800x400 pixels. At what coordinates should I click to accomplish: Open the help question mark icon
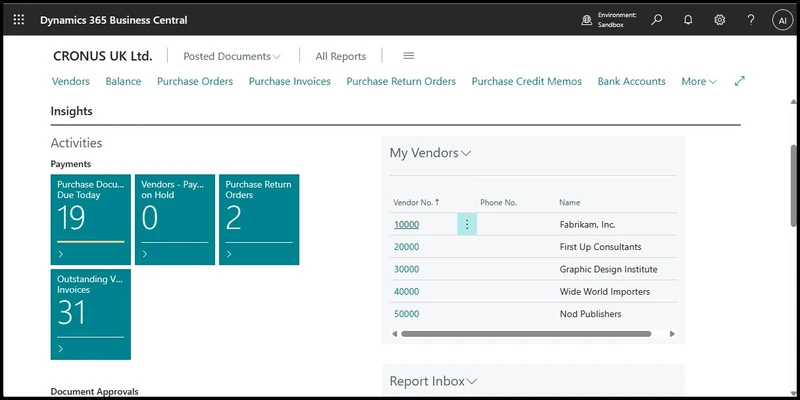point(751,20)
